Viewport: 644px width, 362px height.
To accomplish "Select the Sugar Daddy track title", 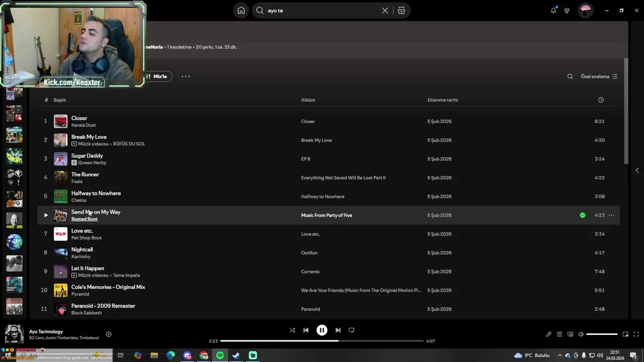I will (x=87, y=156).
